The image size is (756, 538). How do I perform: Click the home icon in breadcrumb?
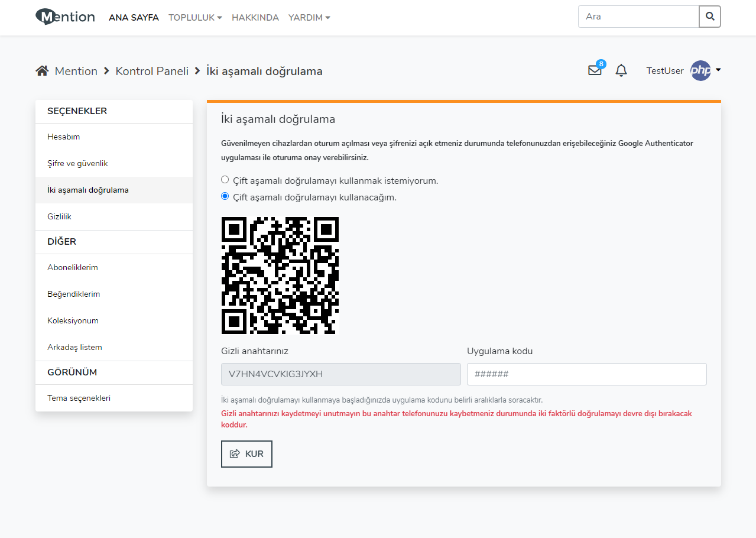(42, 71)
